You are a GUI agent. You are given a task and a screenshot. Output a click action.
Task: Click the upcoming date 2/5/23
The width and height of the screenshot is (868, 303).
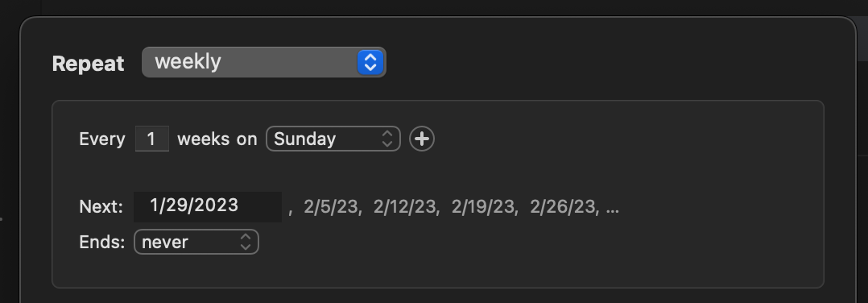(331, 206)
